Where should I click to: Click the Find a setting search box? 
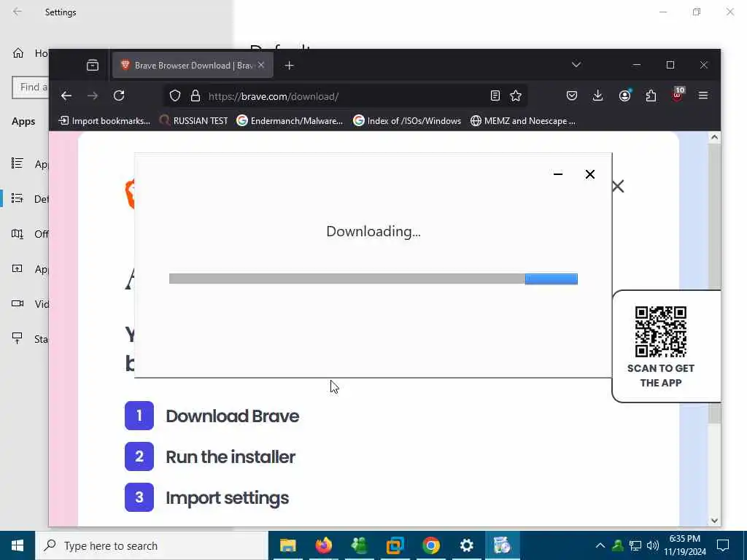pos(31,87)
